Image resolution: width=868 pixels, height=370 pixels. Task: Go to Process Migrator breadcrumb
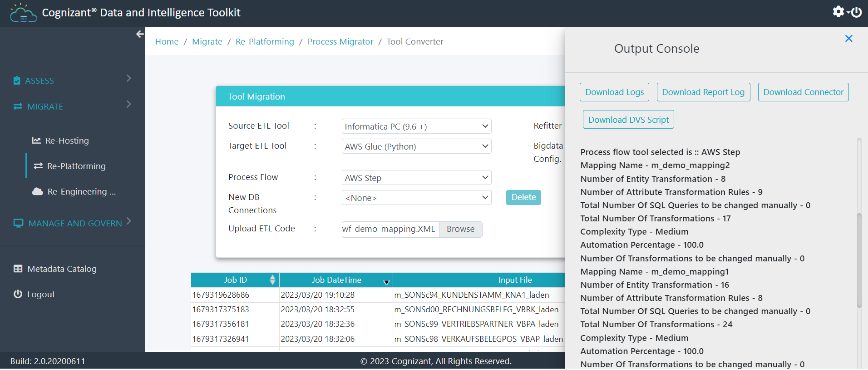point(340,42)
